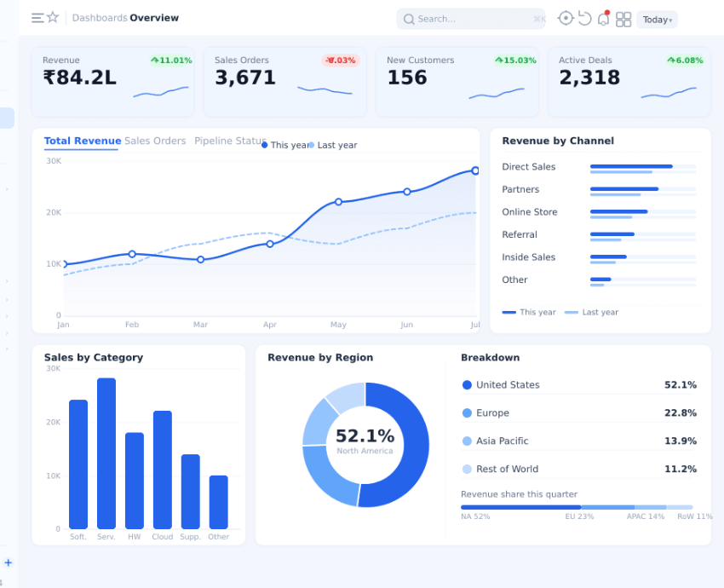Viewport: 724px width, 588px height.
Task: Toggle the sidebar menu hamburger icon
Action: click(37, 18)
